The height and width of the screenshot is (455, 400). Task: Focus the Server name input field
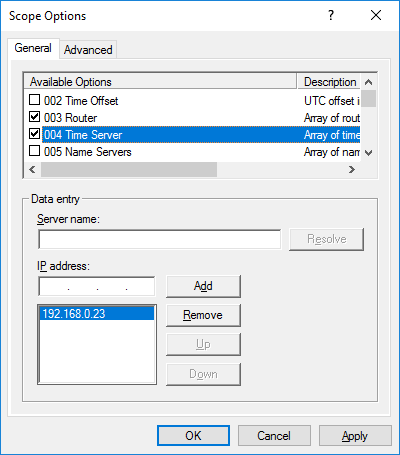tap(160, 239)
